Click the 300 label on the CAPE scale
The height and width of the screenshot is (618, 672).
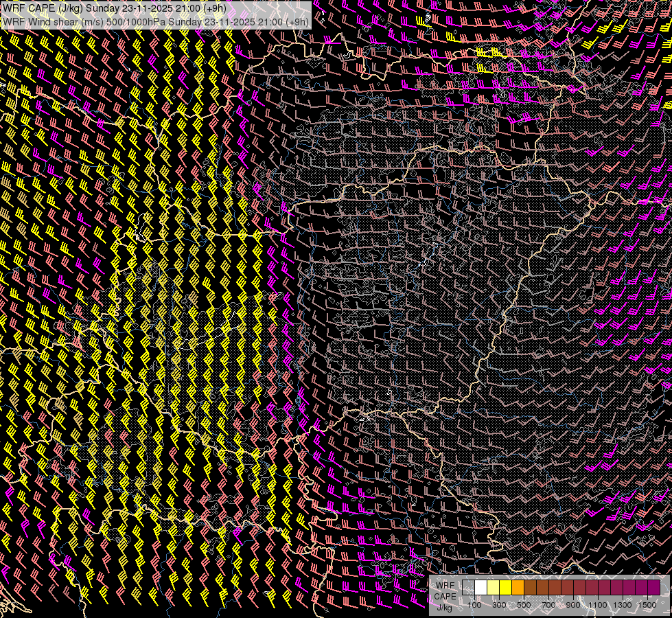[499, 604]
